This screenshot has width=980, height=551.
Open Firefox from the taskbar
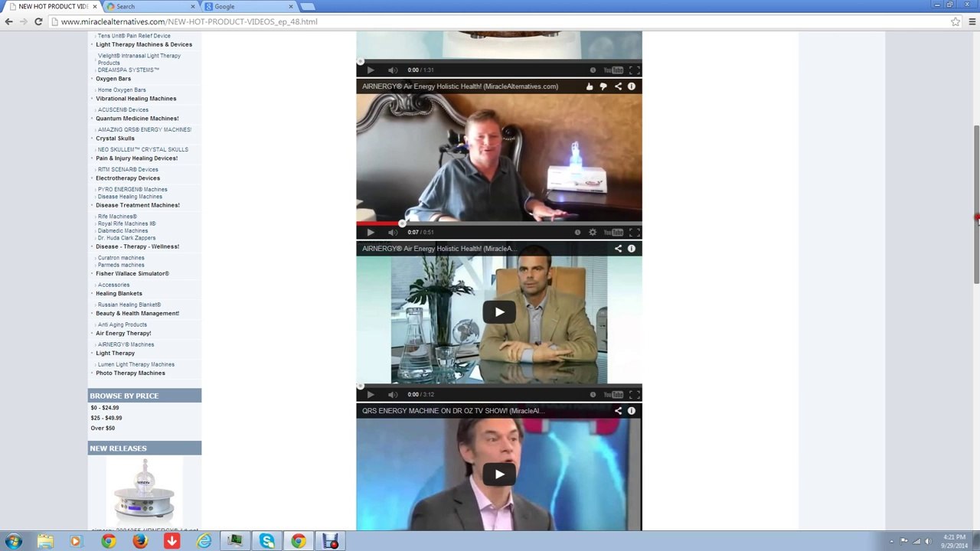pyautogui.click(x=140, y=542)
